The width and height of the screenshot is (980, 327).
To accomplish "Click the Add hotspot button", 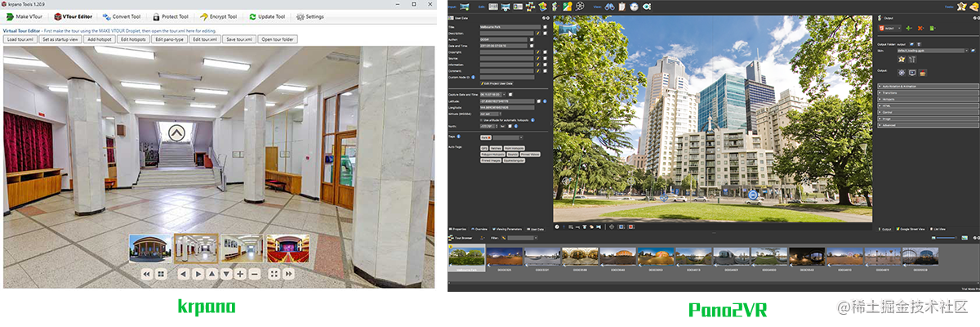I will (x=99, y=39).
